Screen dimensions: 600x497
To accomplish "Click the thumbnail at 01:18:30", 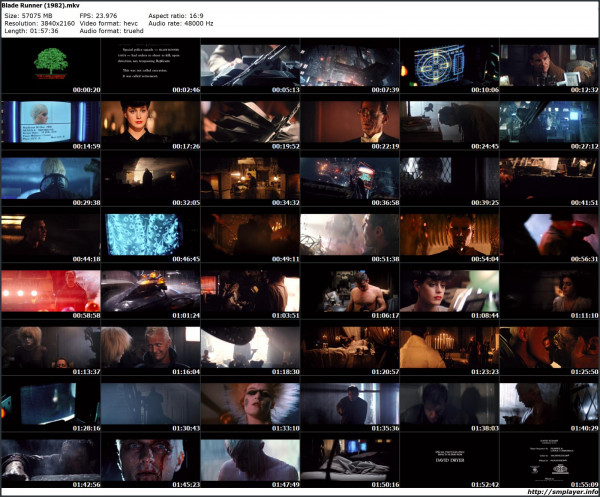I will pos(250,347).
